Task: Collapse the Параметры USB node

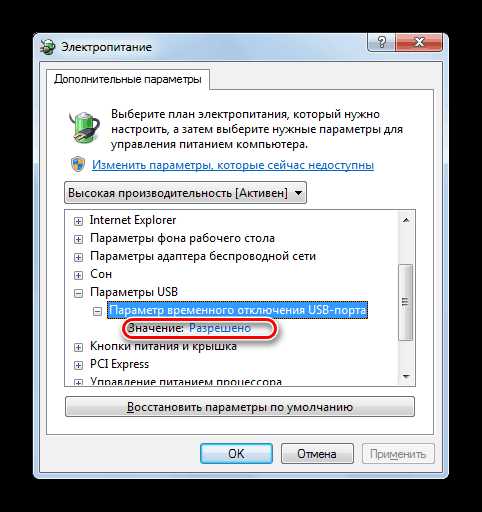Action: point(78,293)
